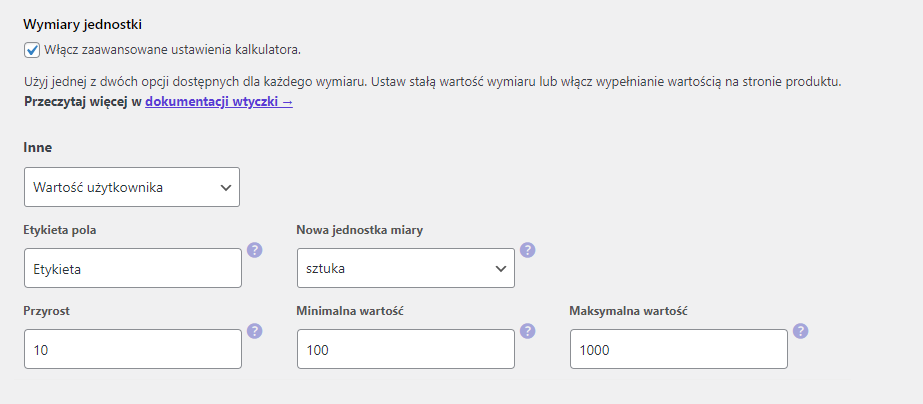Uncheck the advanced calculator settings checkbox

tap(32, 50)
